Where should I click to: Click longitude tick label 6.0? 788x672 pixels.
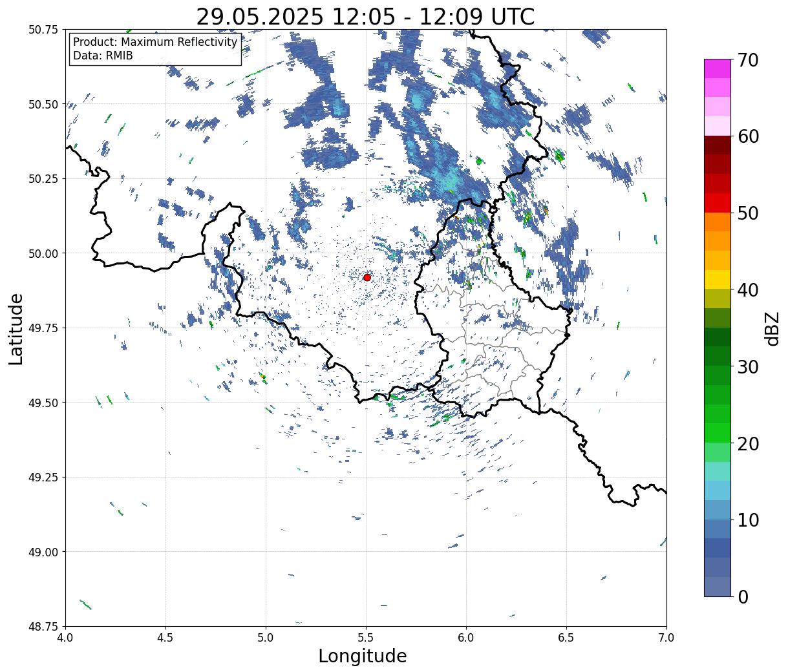[x=466, y=637]
